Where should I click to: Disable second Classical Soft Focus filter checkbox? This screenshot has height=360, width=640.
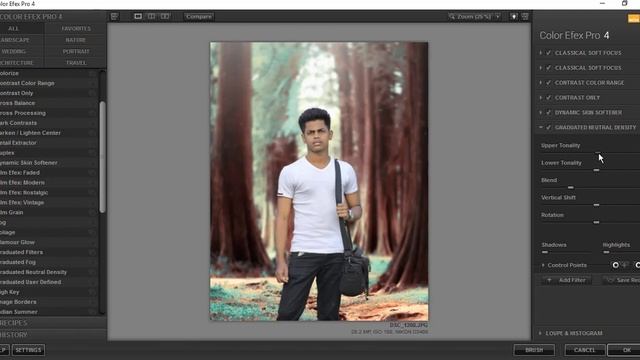pos(549,68)
